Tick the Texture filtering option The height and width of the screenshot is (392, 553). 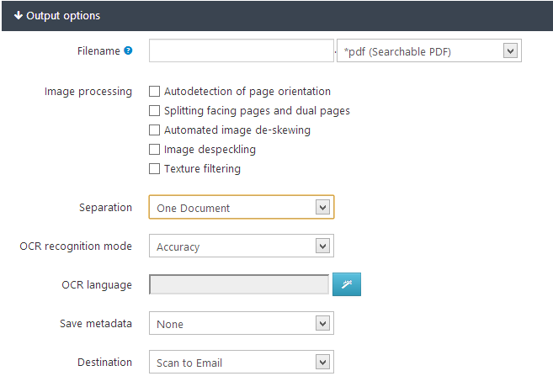click(154, 169)
